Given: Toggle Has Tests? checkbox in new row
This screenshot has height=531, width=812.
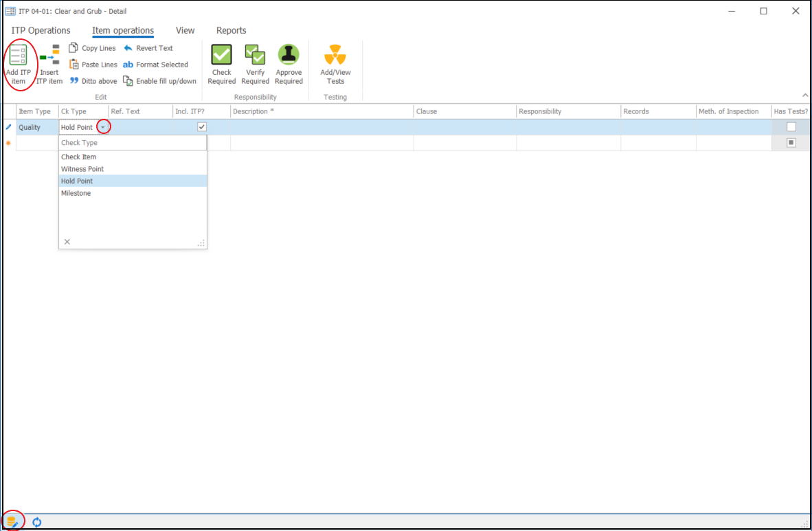Looking at the screenshot, I should [x=791, y=143].
